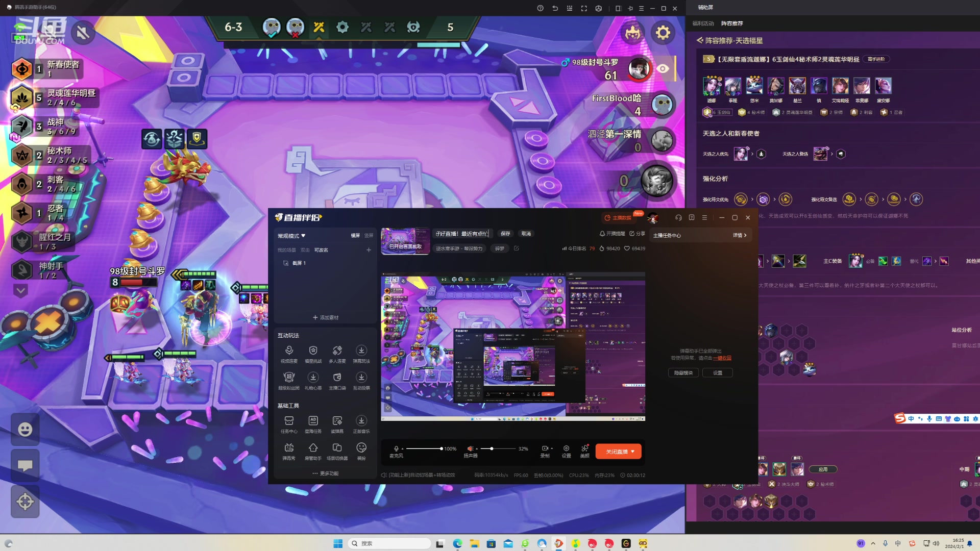Click 添加素材 to add a source
Viewport: 980px width, 551px height.
[x=326, y=317]
